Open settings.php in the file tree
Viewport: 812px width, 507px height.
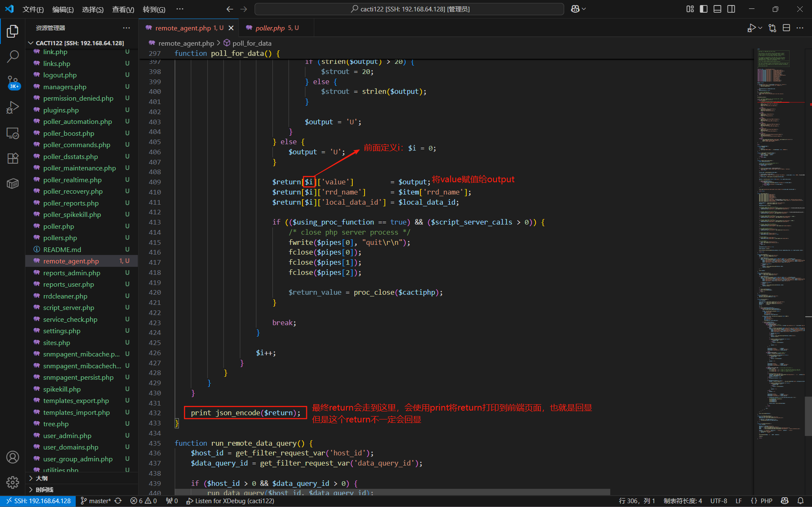(82, 331)
